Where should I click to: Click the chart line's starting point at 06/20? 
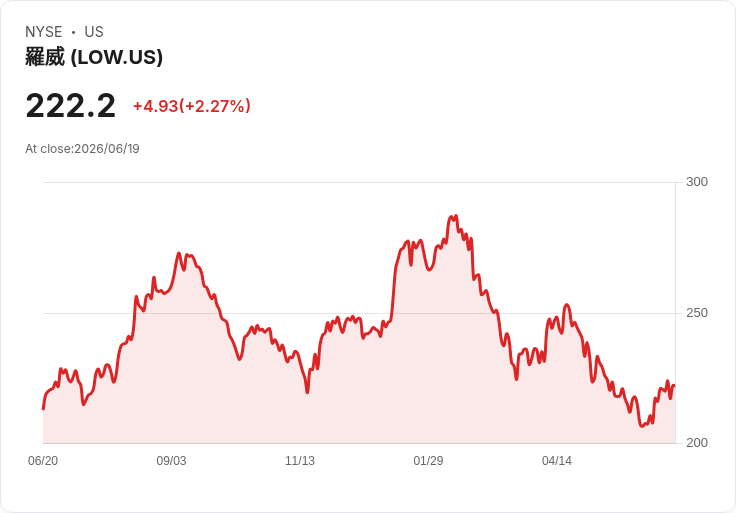tap(43, 409)
